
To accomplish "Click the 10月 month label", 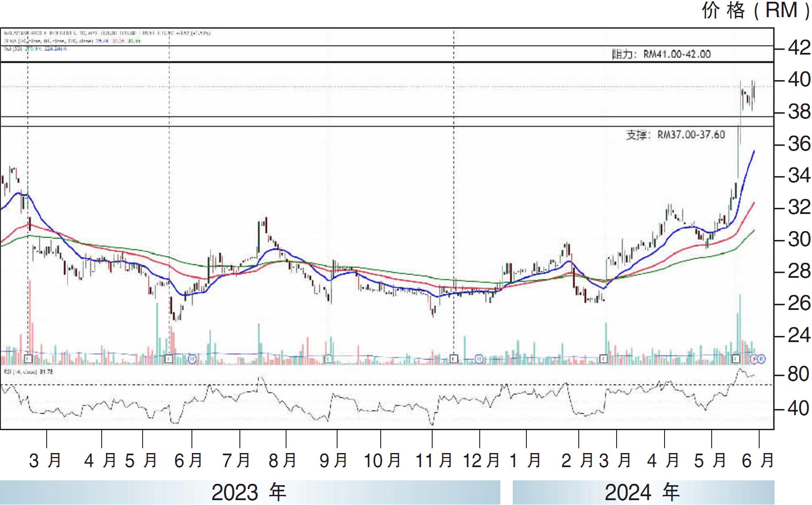I will pyautogui.click(x=382, y=461).
